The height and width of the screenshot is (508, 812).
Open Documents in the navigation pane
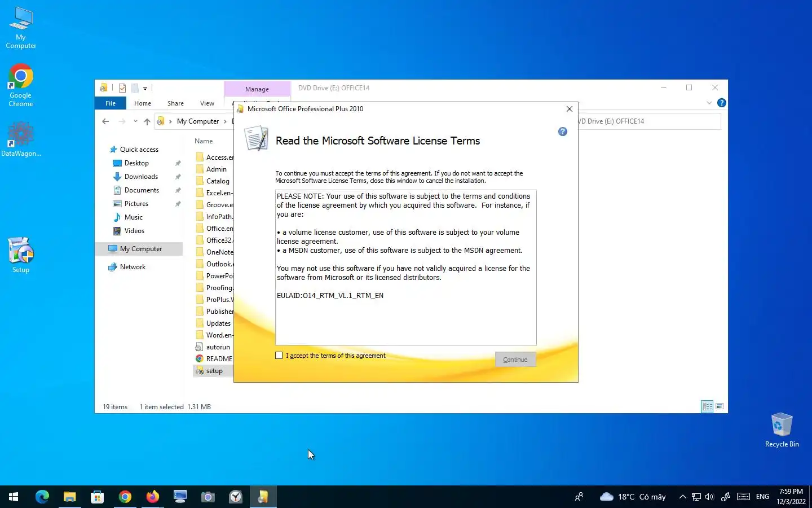point(142,190)
